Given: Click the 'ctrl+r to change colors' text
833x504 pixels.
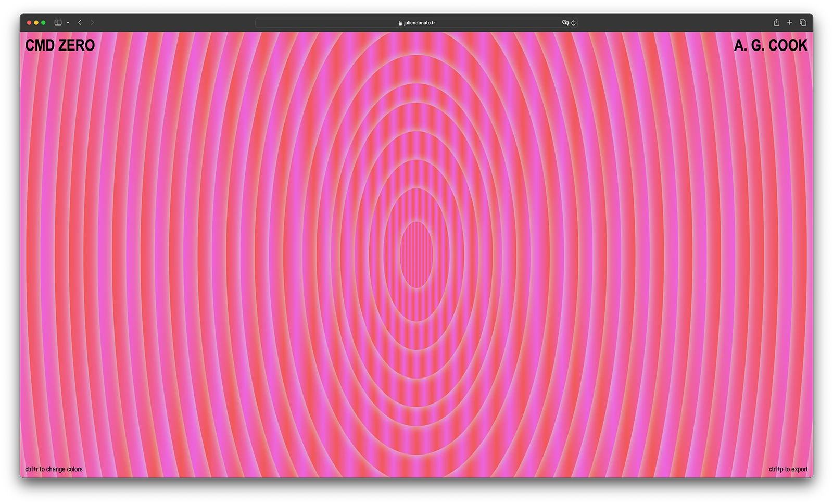Looking at the screenshot, I should (54, 469).
